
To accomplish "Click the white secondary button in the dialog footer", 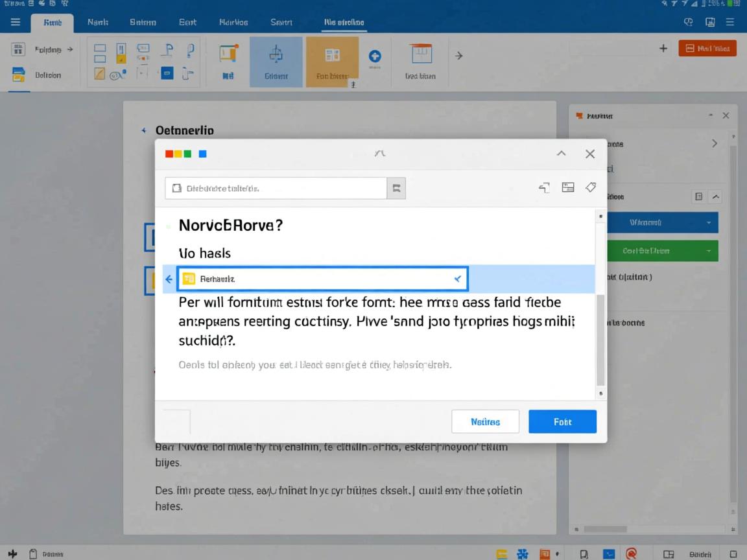I will tap(485, 421).
